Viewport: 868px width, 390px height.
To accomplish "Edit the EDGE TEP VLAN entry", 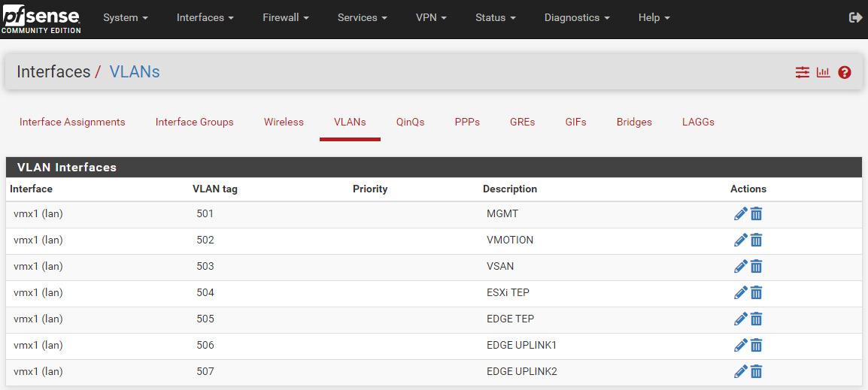I will click(740, 319).
